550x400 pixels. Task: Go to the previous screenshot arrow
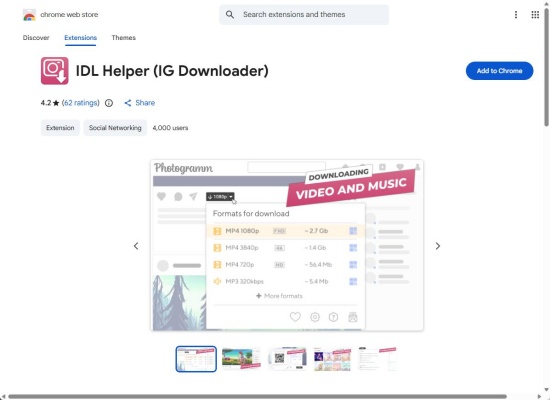(x=136, y=246)
